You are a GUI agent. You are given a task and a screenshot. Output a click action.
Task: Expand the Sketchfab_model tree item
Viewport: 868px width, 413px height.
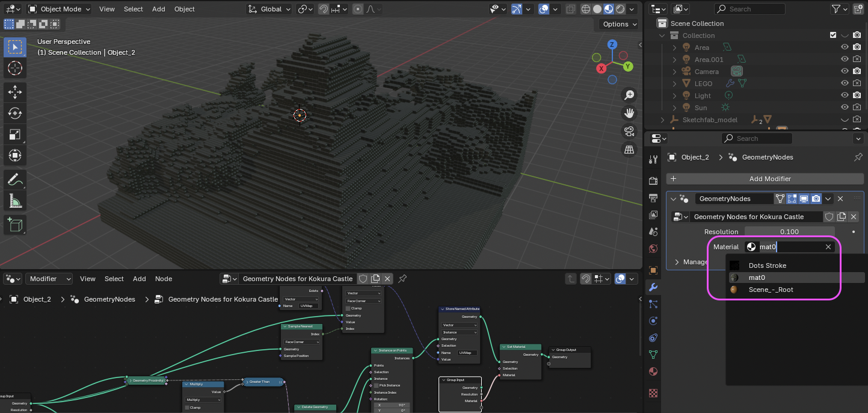(x=663, y=120)
